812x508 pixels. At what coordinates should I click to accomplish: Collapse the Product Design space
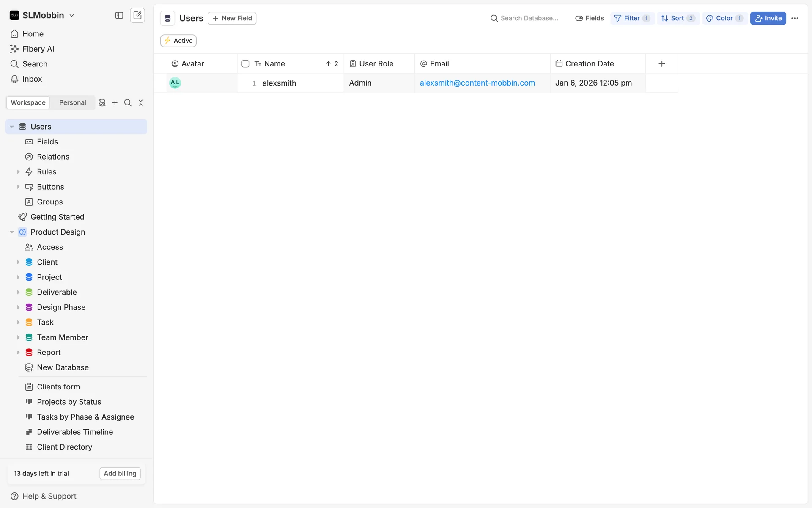tap(12, 232)
